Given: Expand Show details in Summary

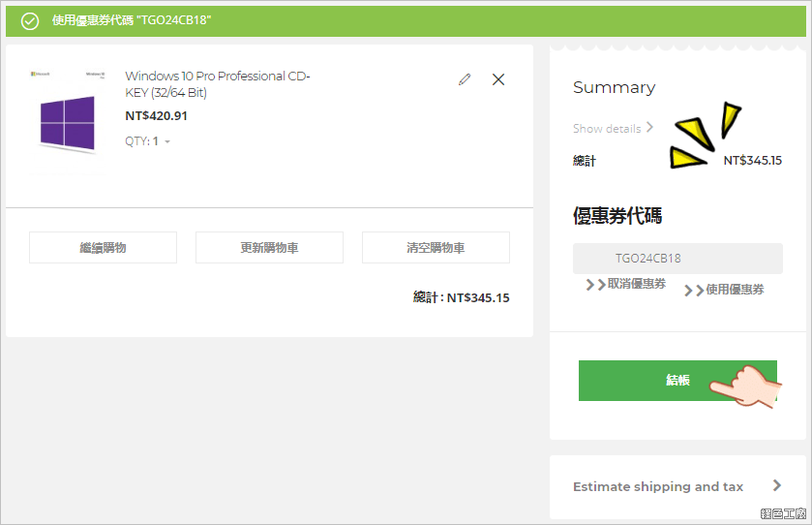Looking at the screenshot, I should (x=614, y=128).
